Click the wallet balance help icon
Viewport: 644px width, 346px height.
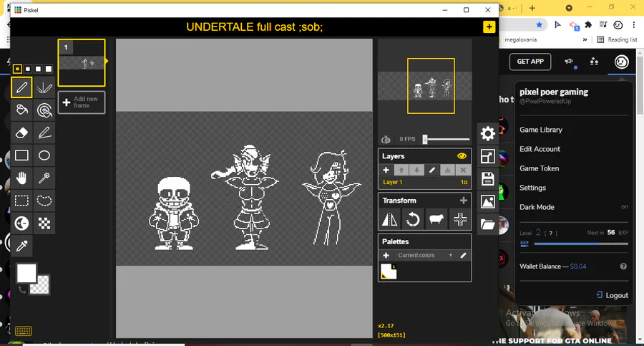pos(623,266)
